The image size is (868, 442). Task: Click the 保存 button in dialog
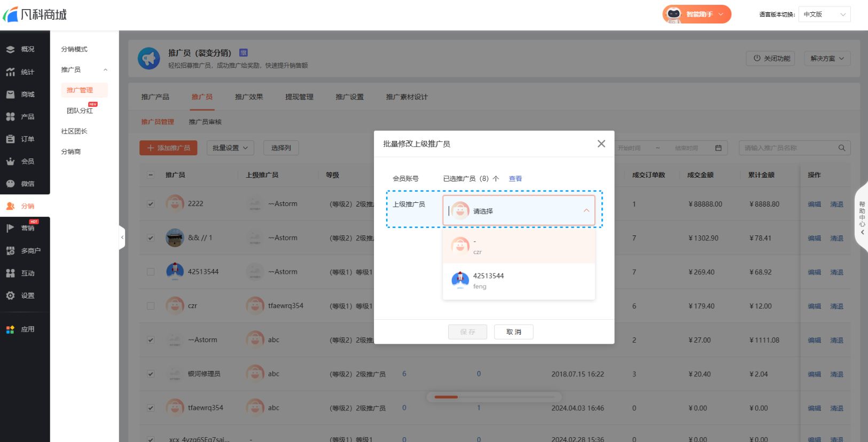467,332
